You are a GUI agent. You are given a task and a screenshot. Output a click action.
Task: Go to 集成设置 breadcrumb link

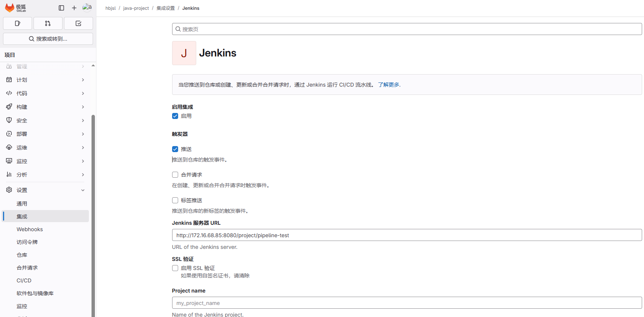pyautogui.click(x=166, y=8)
